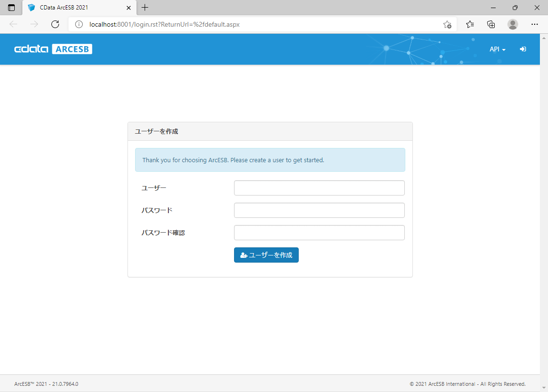
Task: Focus the ユーザー input field
Action: [319, 188]
